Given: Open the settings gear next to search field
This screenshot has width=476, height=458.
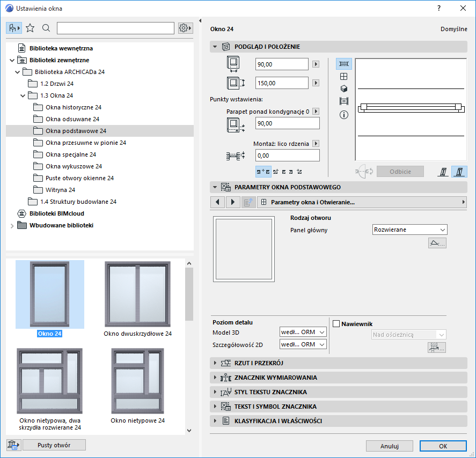Looking at the screenshot, I should [185, 28].
